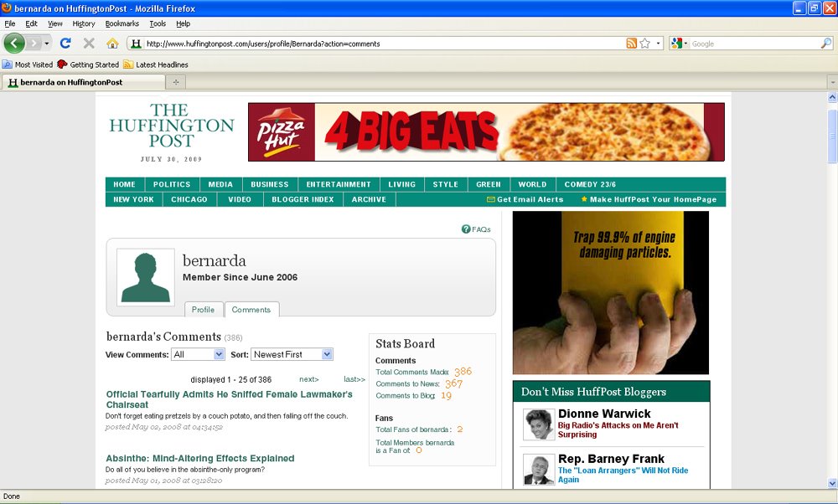Click the URL address bar
The height and width of the screenshot is (504, 838).
[384, 44]
